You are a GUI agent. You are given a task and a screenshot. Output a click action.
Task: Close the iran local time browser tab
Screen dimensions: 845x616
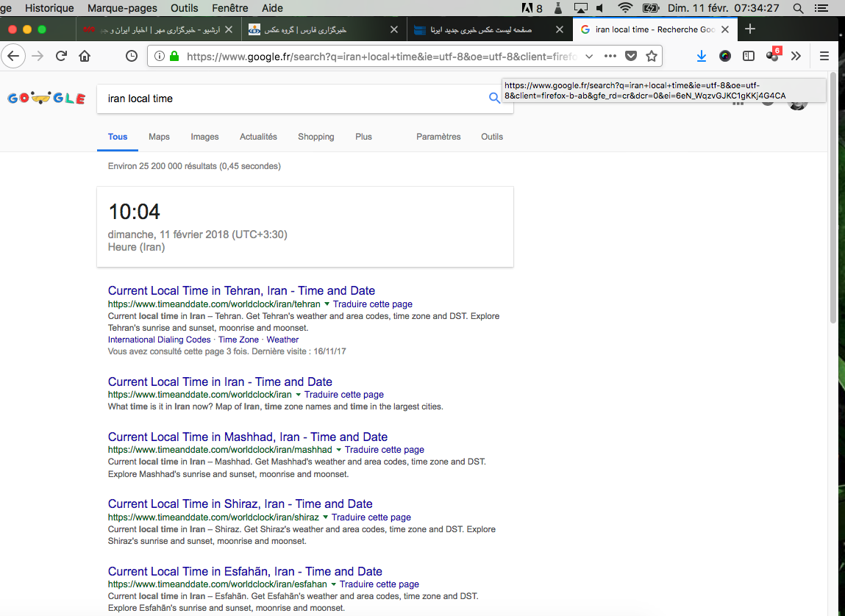pyautogui.click(x=725, y=29)
